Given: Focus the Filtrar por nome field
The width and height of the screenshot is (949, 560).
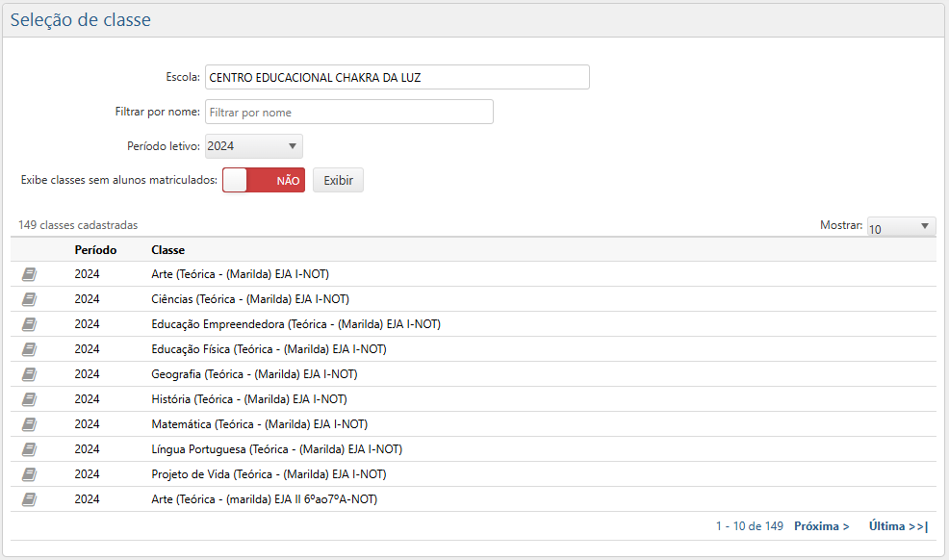Looking at the screenshot, I should tap(349, 112).
